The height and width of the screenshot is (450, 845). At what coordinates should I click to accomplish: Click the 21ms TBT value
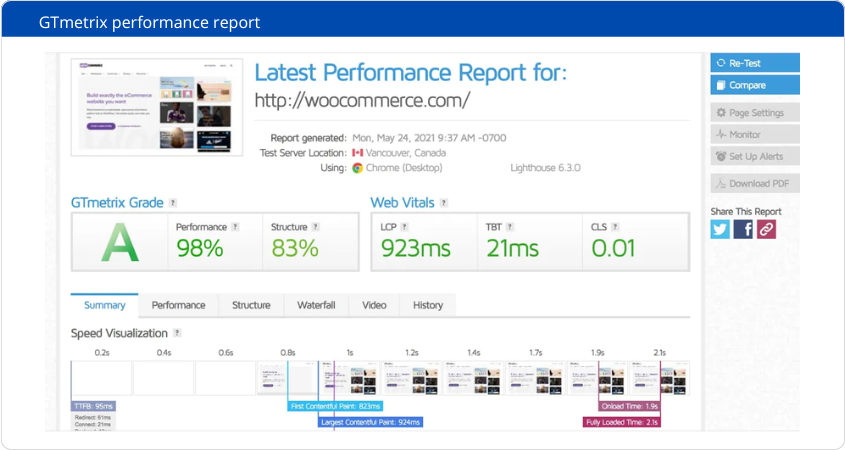point(512,248)
